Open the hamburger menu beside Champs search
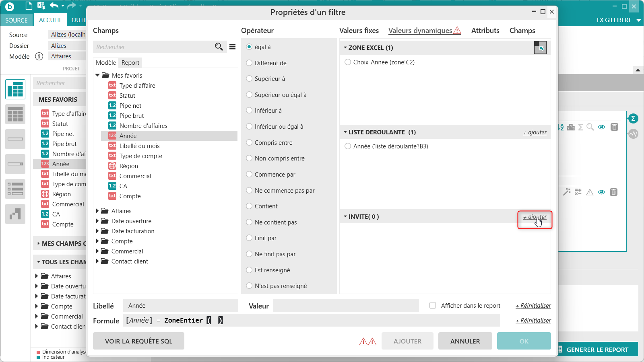This screenshot has width=644, height=362. pyautogui.click(x=233, y=47)
